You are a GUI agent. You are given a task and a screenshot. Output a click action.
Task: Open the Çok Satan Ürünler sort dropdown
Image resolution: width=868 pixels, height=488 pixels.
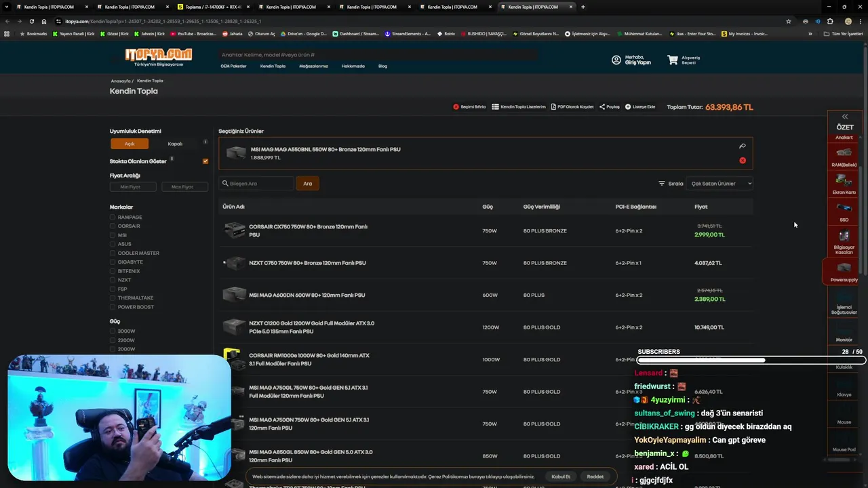click(719, 183)
